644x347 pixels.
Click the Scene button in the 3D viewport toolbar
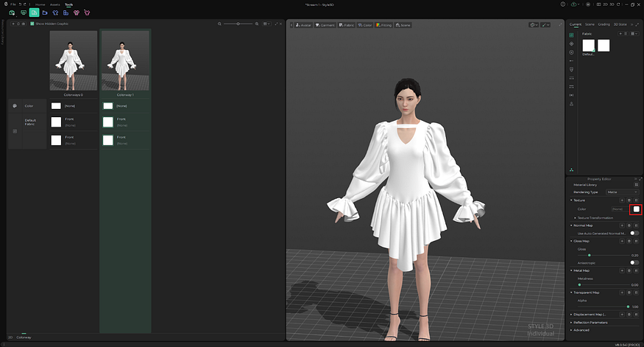tap(403, 25)
